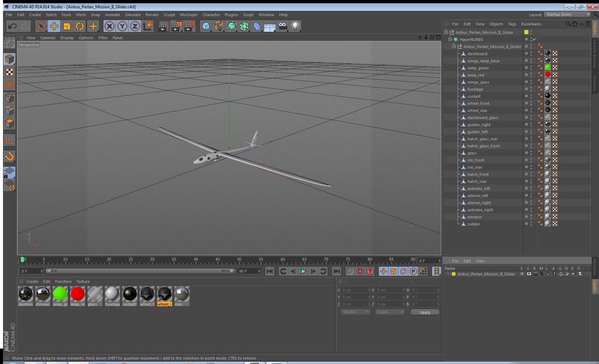Click the Undo arrow icon

pos(12,26)
